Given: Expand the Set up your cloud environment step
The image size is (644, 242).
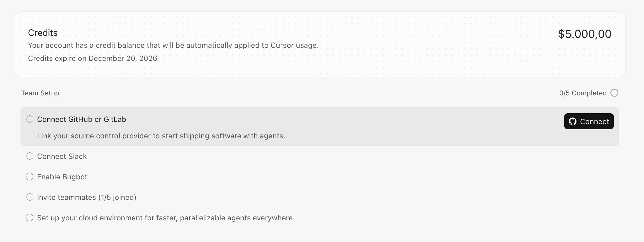Looking at the screenshot, I should (x=319, y=218).
